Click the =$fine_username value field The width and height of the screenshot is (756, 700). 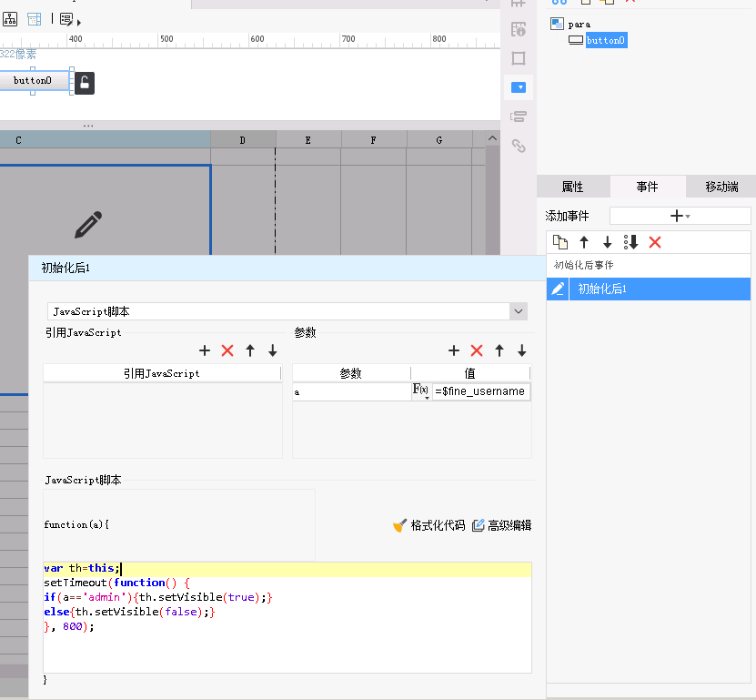(480, 391)
